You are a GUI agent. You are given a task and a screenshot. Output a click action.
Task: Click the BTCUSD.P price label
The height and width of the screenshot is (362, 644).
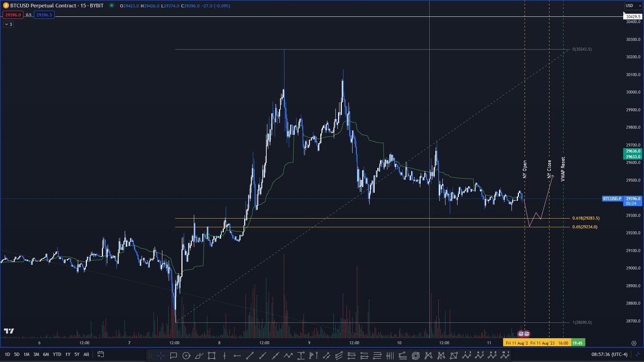pyautogui.click(x=612, y=198)
